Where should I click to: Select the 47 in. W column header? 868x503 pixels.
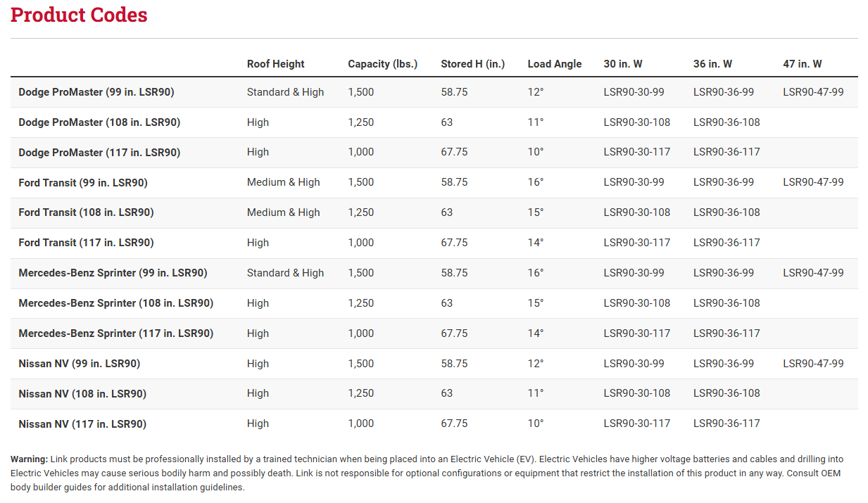(803, 64)
